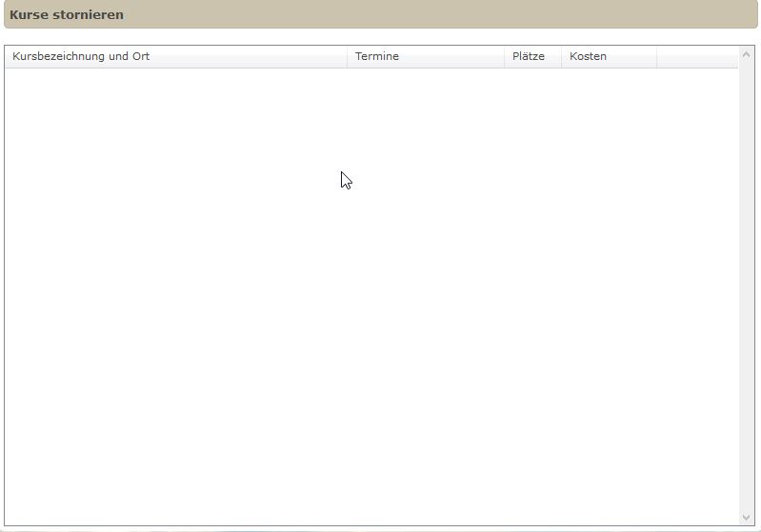Click the Kurse stornieren panel title
The width and height of the screenshot is (761, 532).
click(x=67, y=15)
